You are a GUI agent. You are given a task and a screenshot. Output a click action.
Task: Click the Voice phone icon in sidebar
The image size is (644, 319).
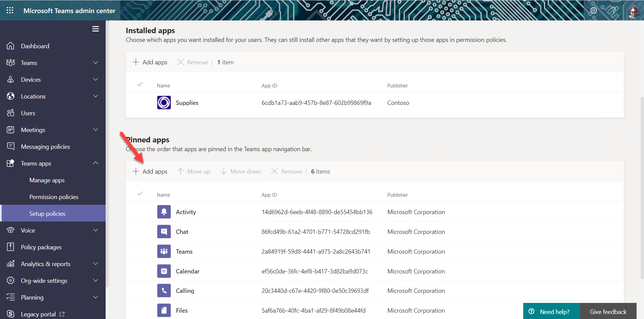click(x=11, y=230)
